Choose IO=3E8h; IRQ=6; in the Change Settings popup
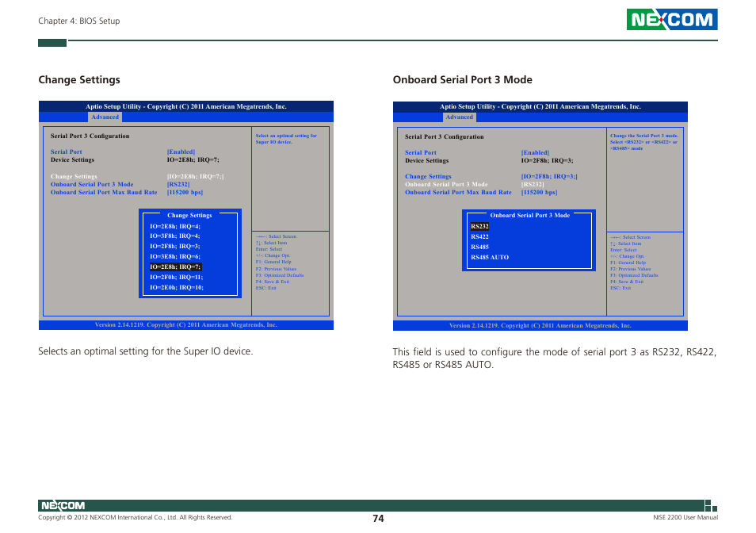756x533 pixels. point(174,257)
